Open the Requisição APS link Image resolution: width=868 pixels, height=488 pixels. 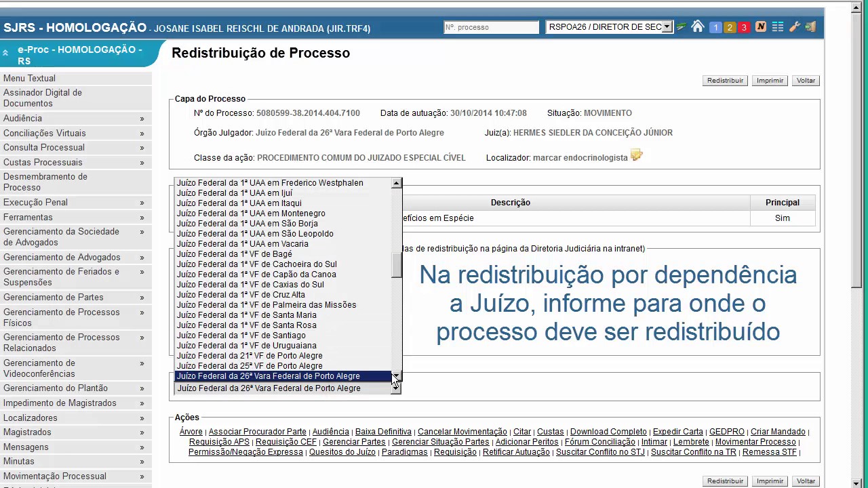click(219, 442)
